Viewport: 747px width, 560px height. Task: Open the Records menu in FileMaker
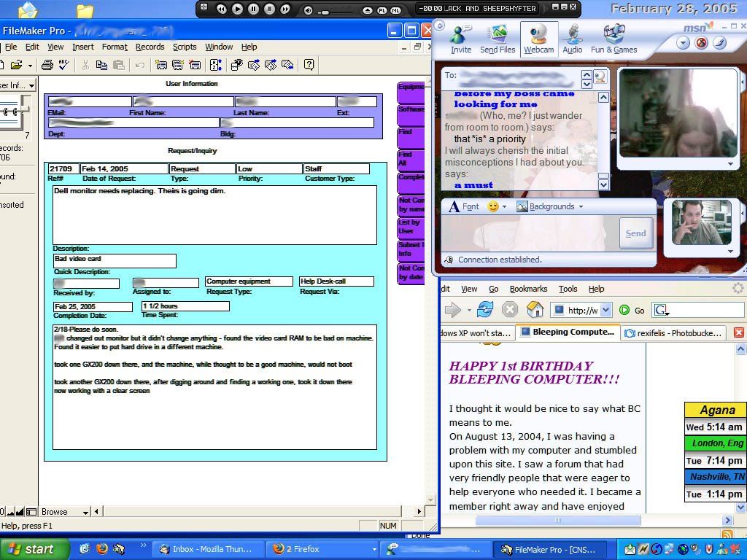(x=150, y=47)
